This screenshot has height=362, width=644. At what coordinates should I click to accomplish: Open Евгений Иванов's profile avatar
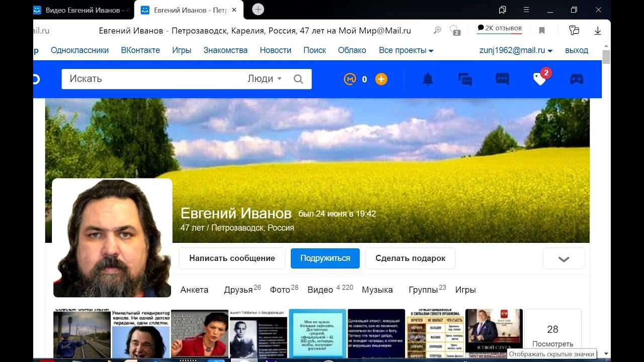pos(112,237)
